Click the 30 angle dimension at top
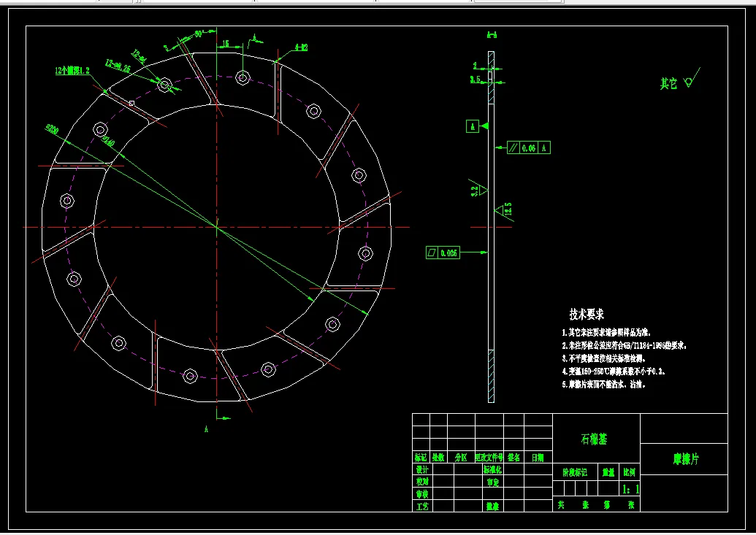This screenshot has width=756, height=535. (x=198, y=34)
